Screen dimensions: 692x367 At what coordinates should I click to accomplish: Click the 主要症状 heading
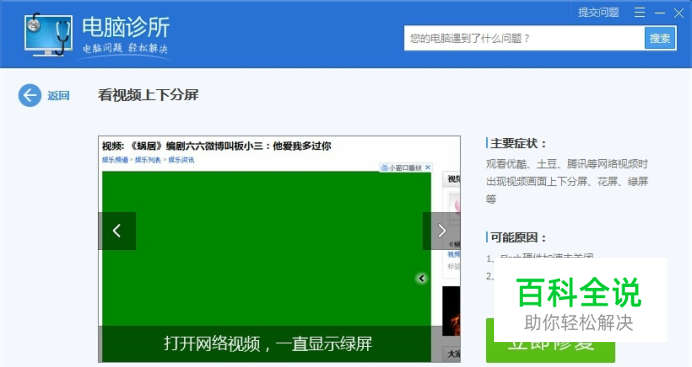click(x=518, y=143)
